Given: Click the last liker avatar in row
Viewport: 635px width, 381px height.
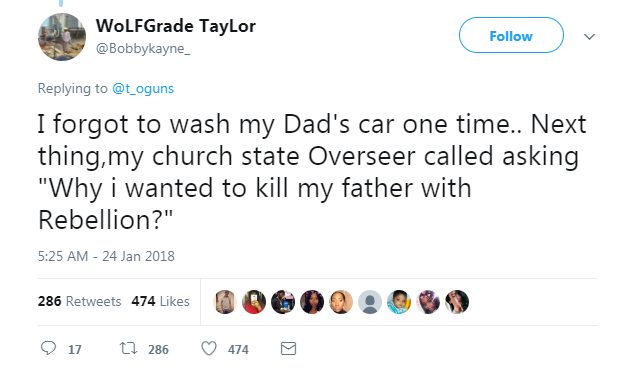Looking at the screenshot, I should click(x=457, y=302).
